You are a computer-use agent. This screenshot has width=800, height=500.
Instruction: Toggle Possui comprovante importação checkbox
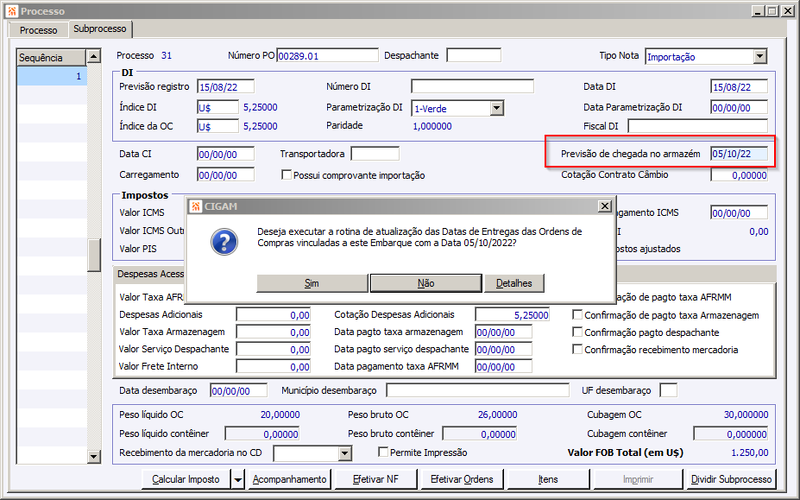[286, 175]
